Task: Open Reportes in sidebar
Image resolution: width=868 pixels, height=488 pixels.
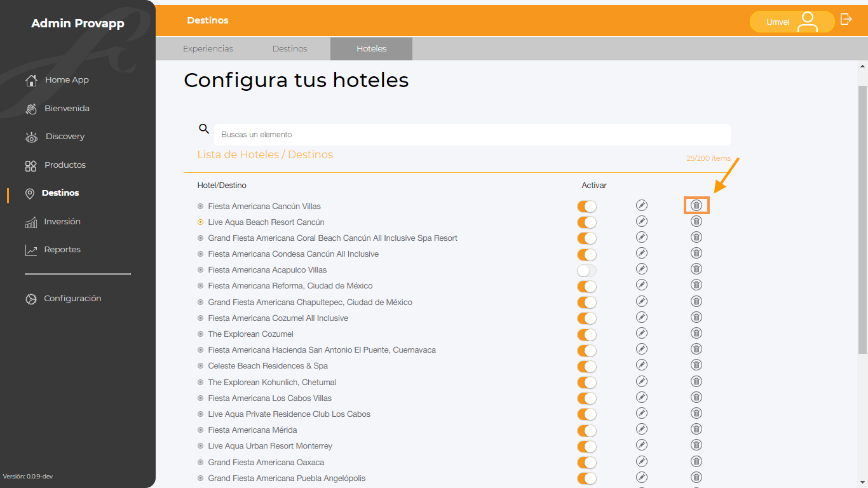Action: [x=53, y=250]
